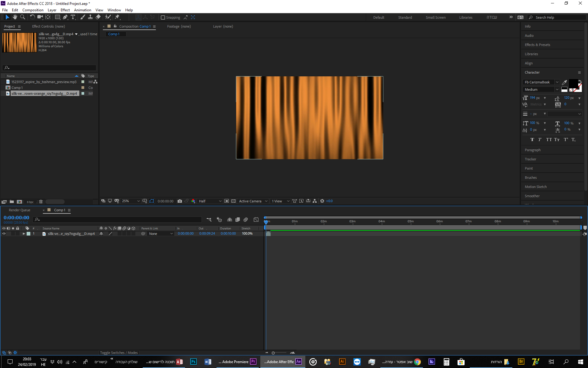
Task: Open the 25% magnification dropdown
Action: pyautogui.click(x=131, y=201)
